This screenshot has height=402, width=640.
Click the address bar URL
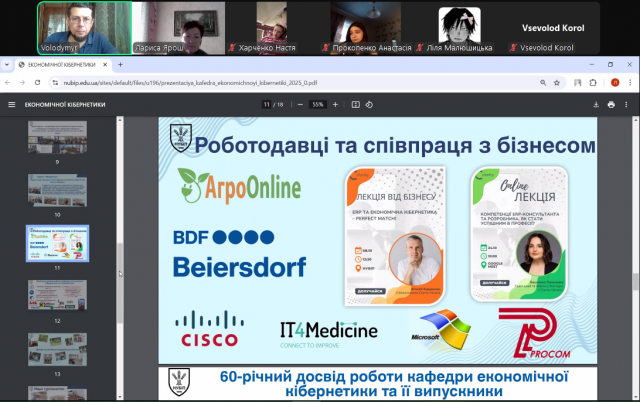(x=200, y=83)
